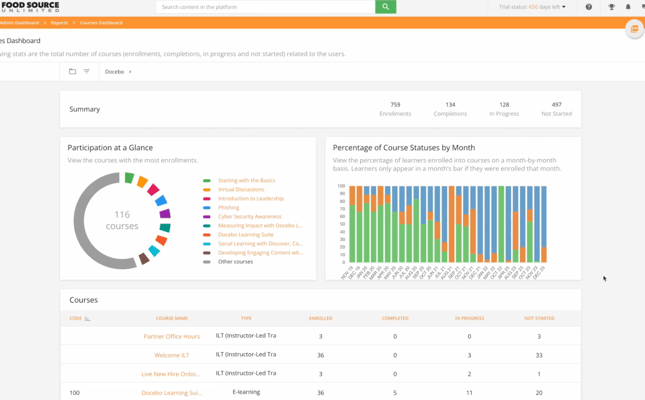Open the notifications bell icon

tap(628, 7)
